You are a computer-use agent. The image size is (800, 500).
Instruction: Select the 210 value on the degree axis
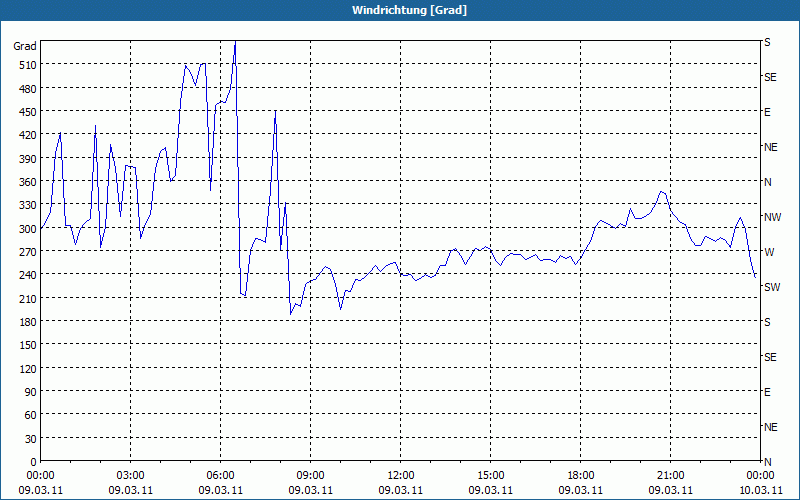[x=28, y=298]
